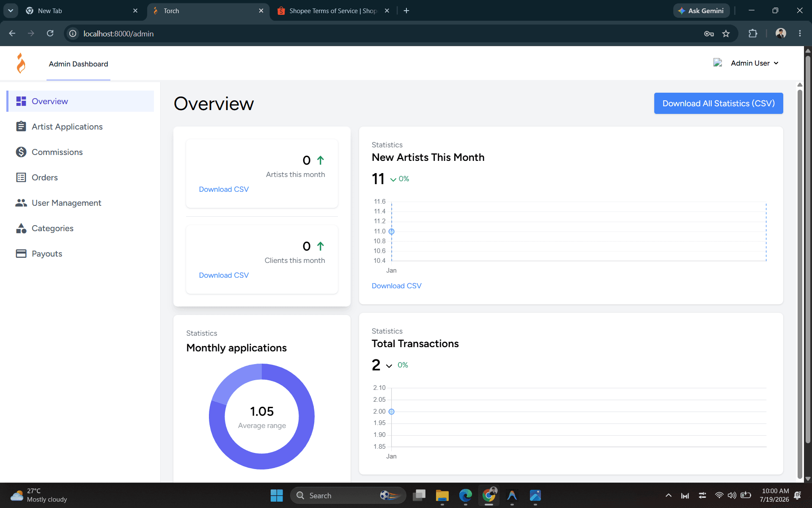Open File Explorer from the taskbar

pyautogui.click(x=442, y=495)
